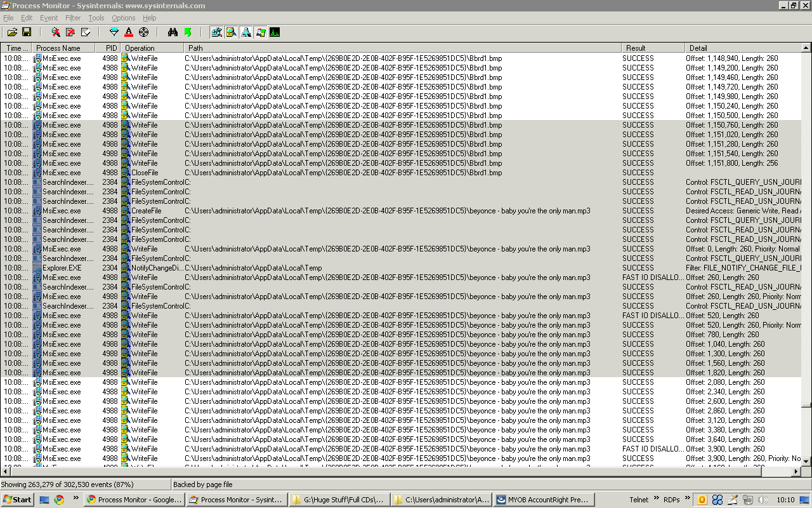Open the Event menu
This screenshot has width=812, height=508.
coord(49,18)
